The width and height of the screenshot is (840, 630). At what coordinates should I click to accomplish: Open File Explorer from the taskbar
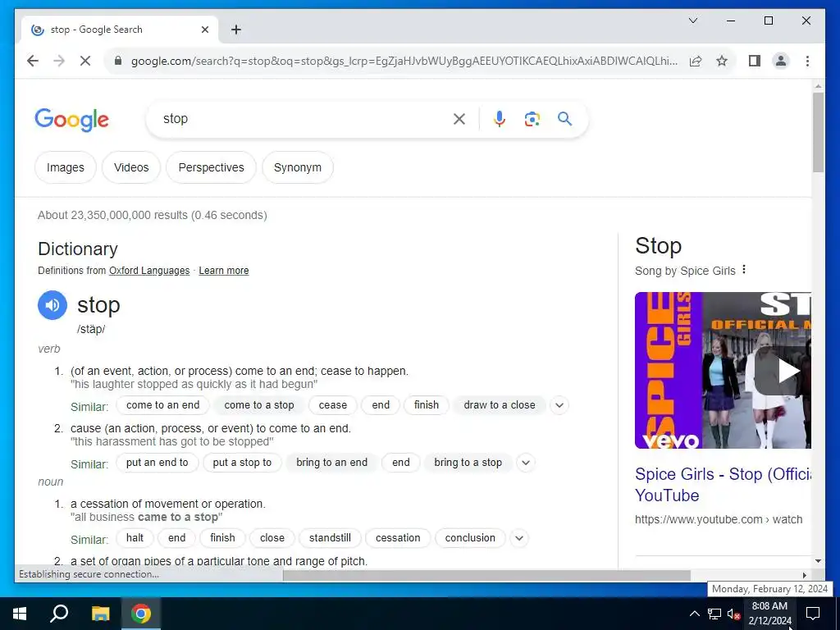[x=100, y=614]
